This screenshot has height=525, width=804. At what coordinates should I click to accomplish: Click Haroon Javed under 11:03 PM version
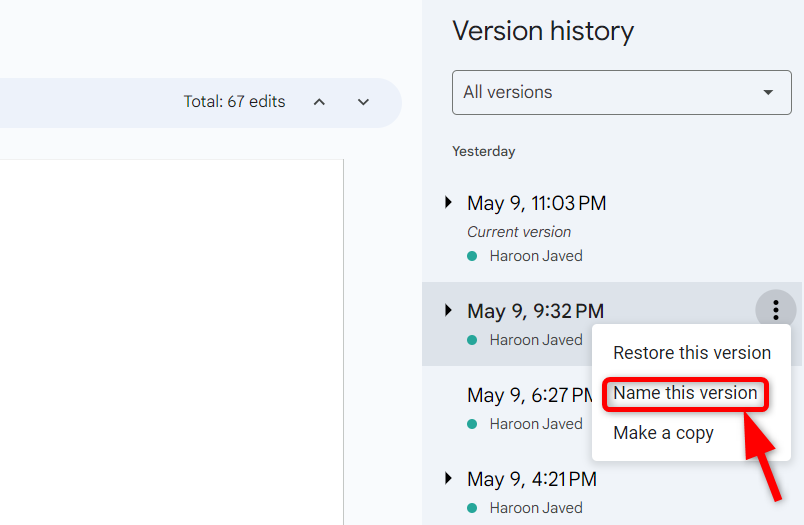tap(536, 256)
